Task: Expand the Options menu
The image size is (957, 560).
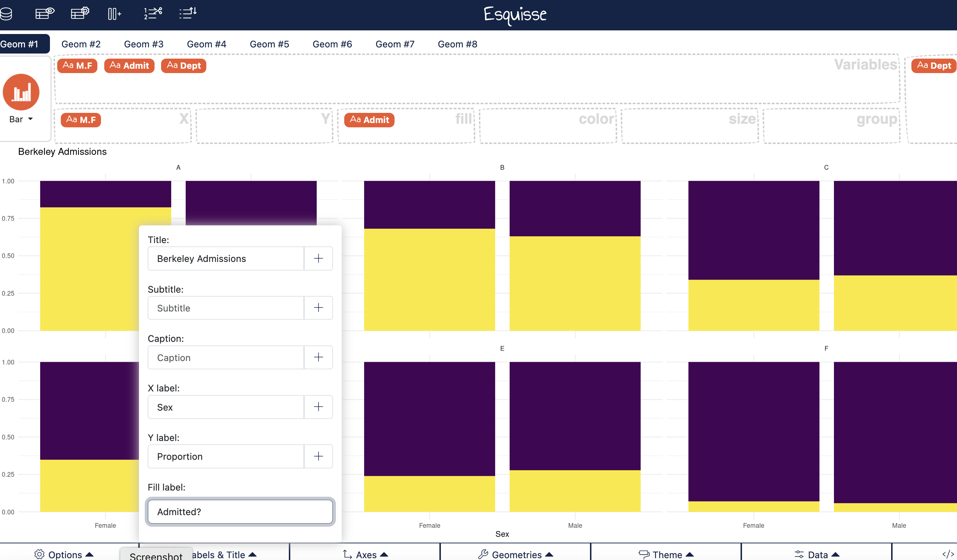Action: point(64,554)
